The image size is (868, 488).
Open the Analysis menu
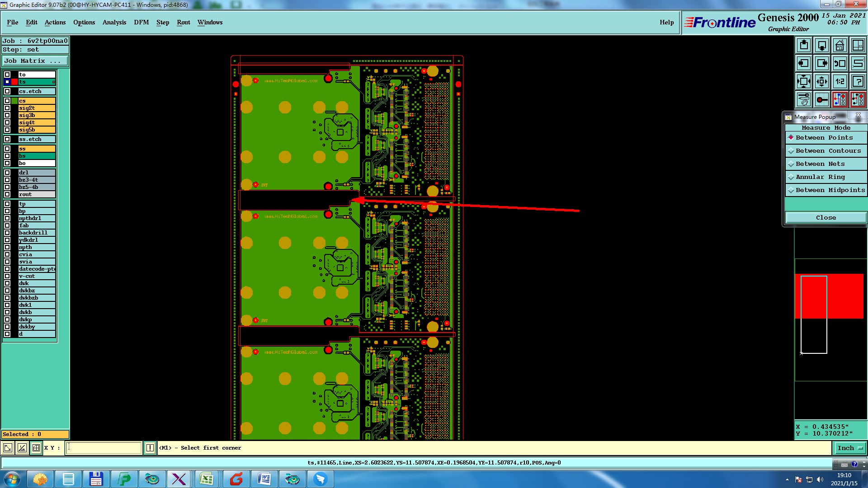click(x=114, y=22)
